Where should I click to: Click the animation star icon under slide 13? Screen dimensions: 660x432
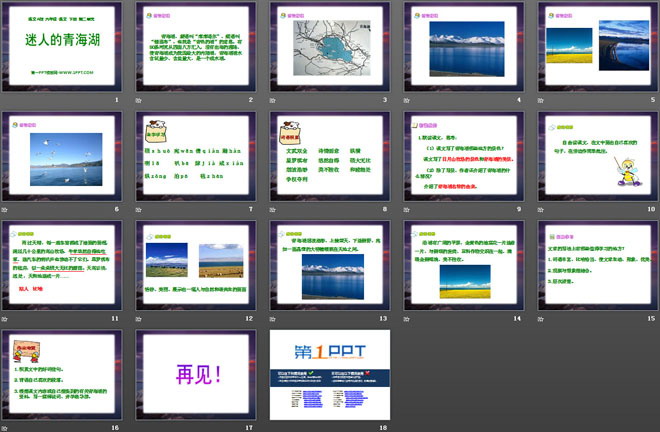(x=274, y=319)
